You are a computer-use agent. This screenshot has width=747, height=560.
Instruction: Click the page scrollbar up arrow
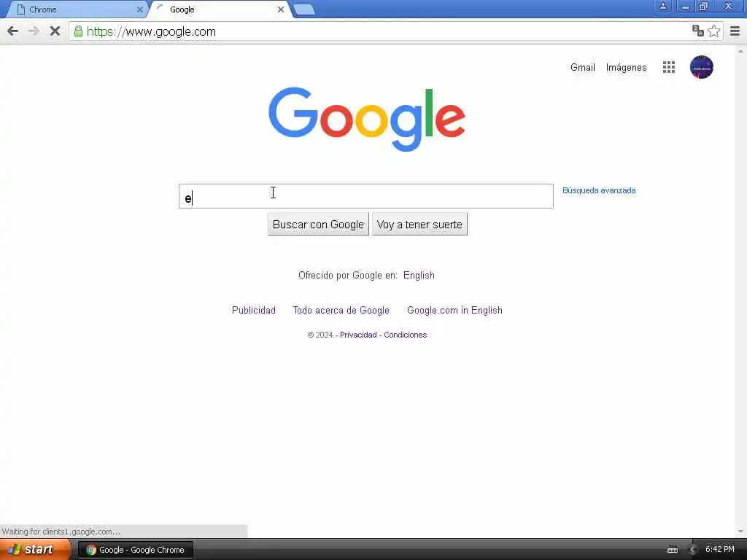(x=740, y=50)
